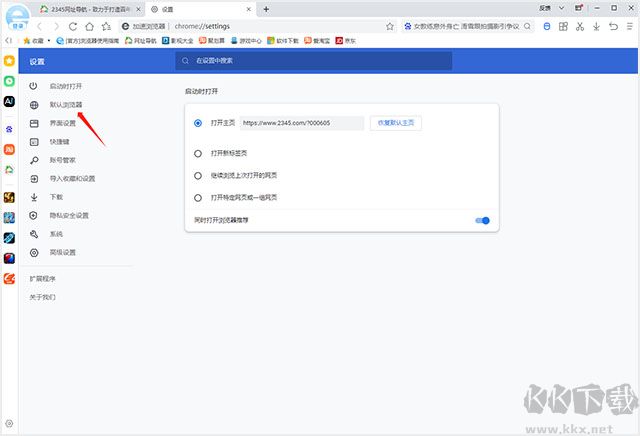This screenshot has height=436, width=640.
Task: Go forward with the forward arrow
Action: pyautogui.click(x=56, y=27)
